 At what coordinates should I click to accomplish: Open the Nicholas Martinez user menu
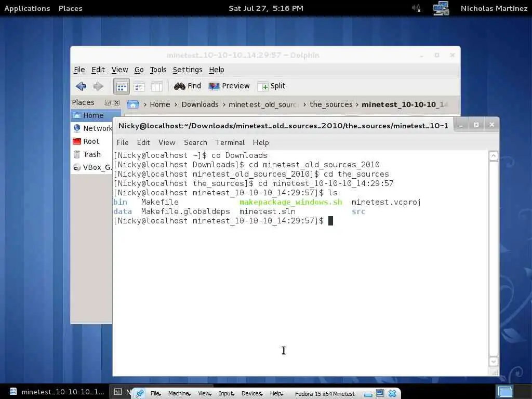pos(494,8)
